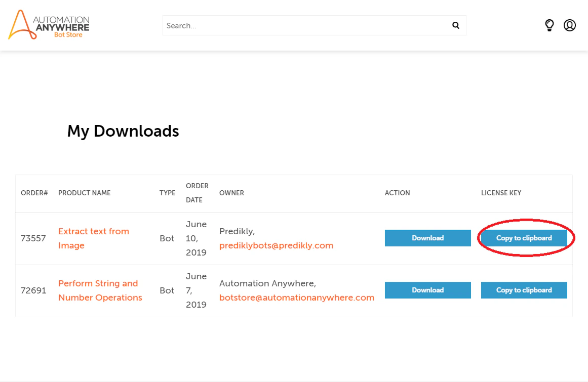The image size is (588, 382).
Task: Email prediklybots@predikly.com
Action: 277,245
